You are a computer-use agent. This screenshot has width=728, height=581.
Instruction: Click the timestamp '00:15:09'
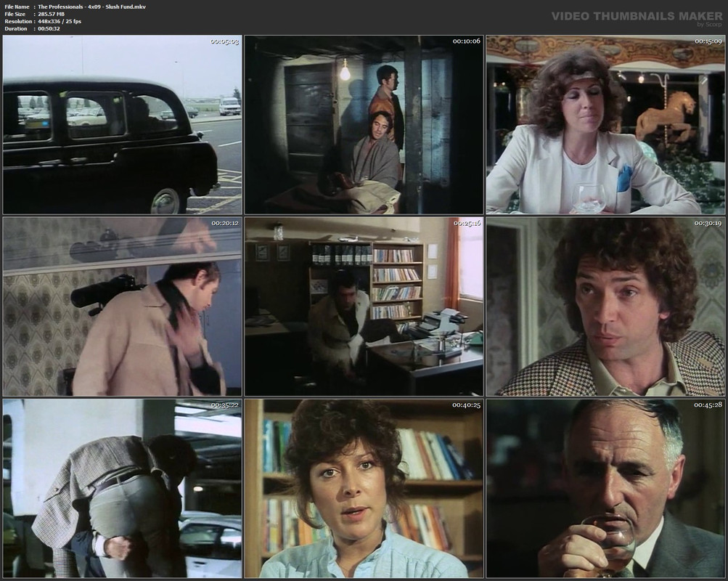point(708,41)
